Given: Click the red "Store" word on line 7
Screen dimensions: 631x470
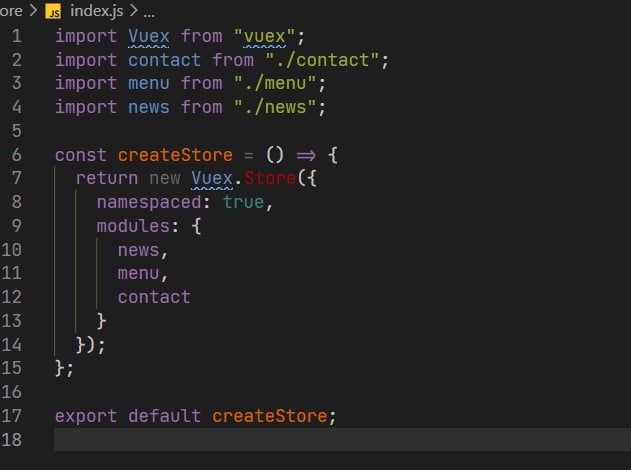Looking at the screenshot, I should tap(270, 178).
